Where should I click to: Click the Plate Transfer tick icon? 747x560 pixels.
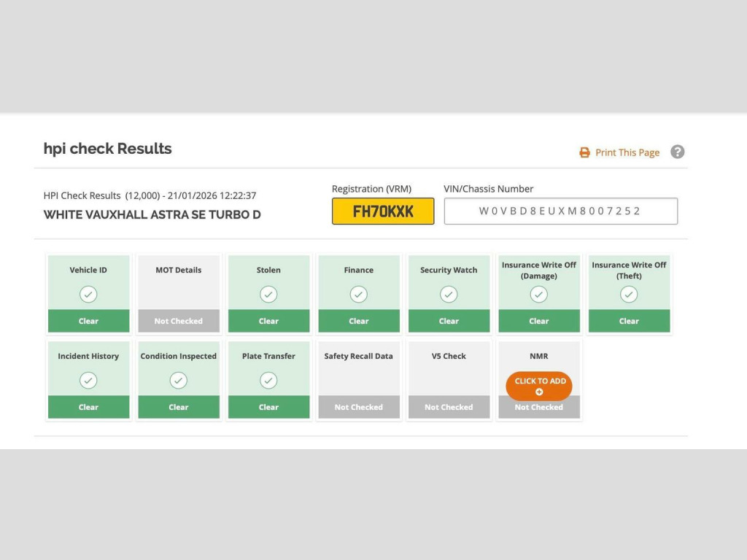pos(268,381)
